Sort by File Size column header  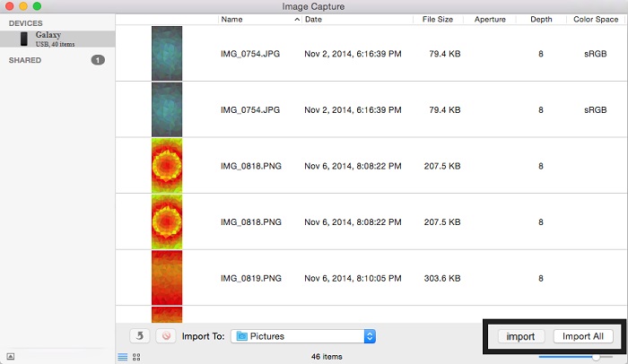437,19
